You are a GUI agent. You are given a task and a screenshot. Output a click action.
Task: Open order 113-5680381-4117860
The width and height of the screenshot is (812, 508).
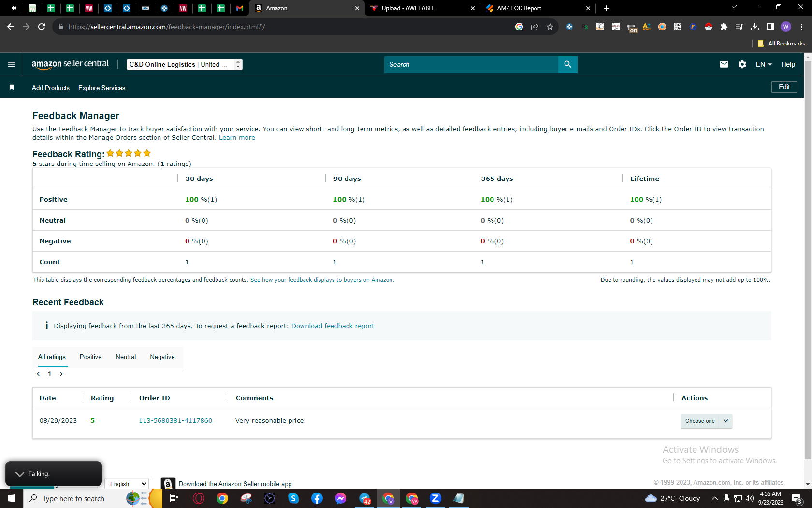175,421
